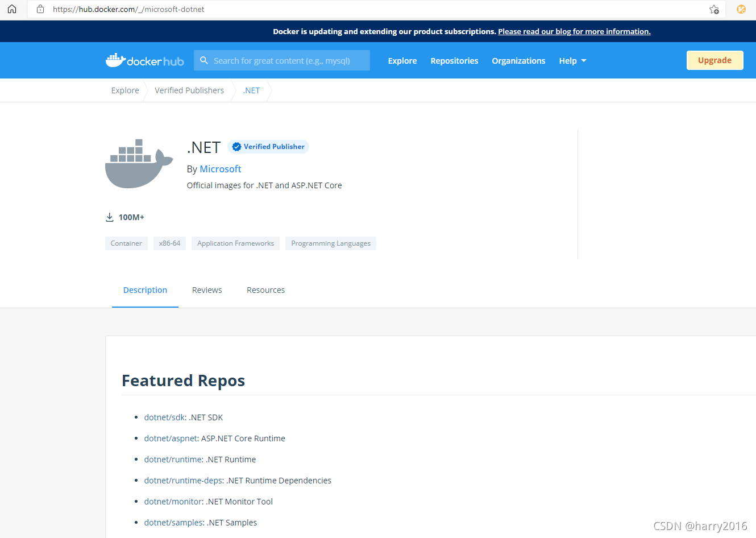
Task: Select the Container tag
Action: click(126, 243)
